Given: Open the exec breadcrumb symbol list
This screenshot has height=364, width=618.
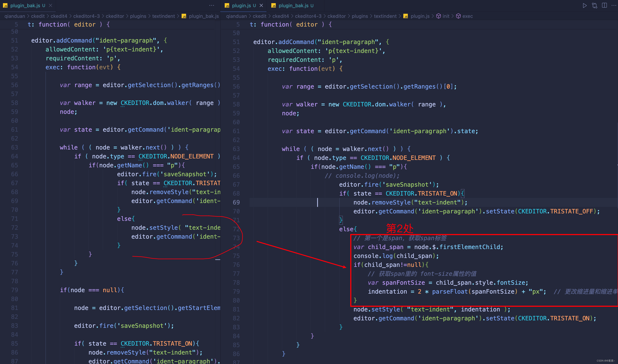Looking at the screenshot, I should tap(467, 16).
